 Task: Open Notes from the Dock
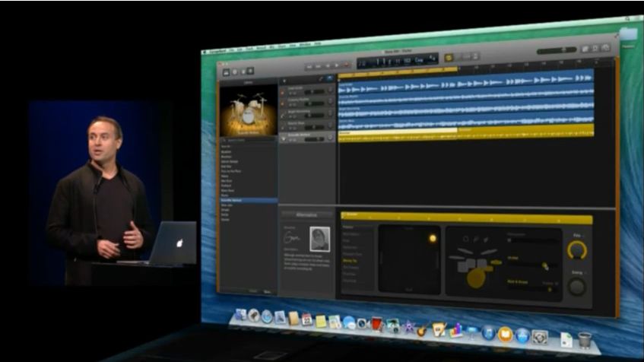tap(321, 321)
